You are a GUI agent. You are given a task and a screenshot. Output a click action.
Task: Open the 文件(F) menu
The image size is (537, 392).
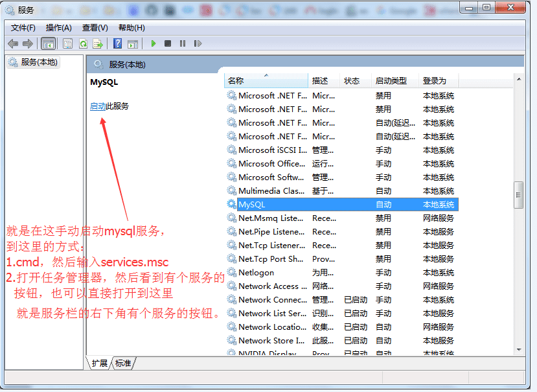23,28
